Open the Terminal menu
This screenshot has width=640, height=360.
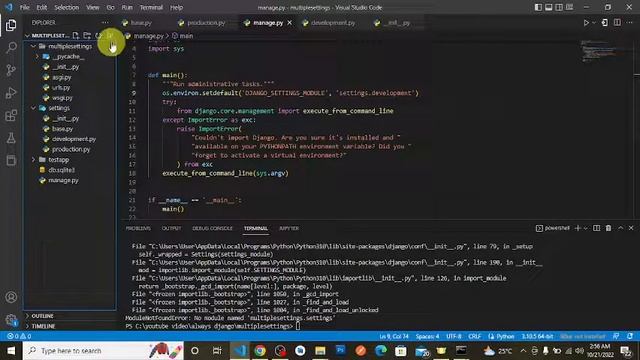[151, 7]
